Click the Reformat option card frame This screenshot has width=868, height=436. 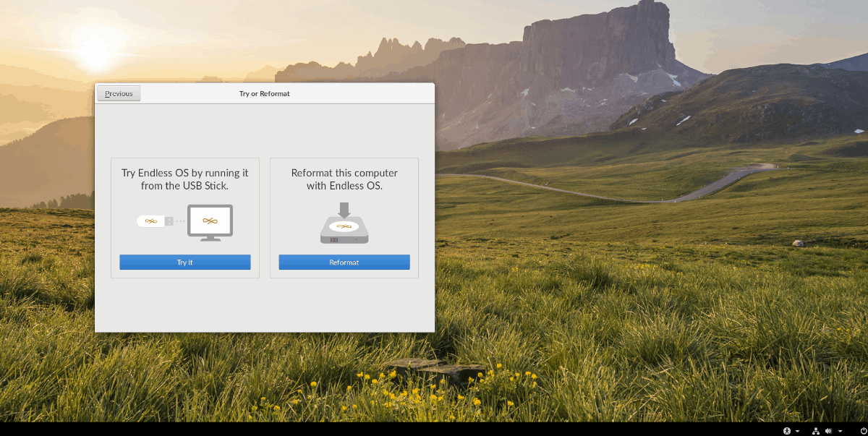(x=344, y=218)
